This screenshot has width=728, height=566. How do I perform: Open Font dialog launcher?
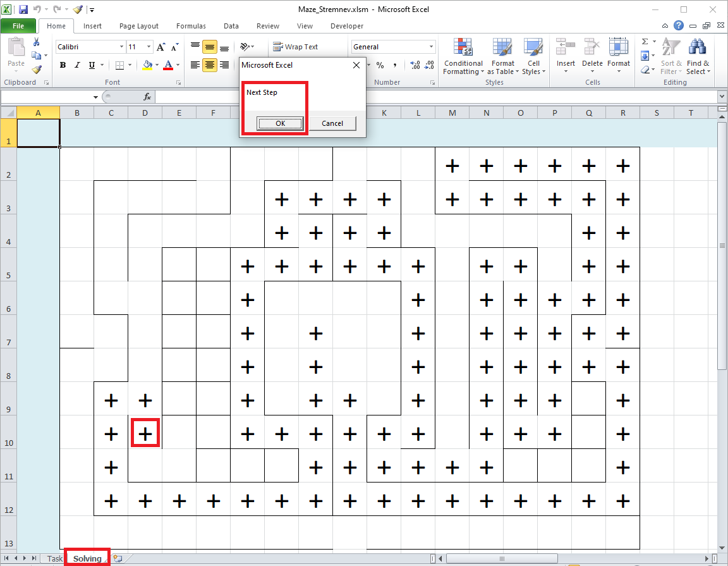(x=178, y=82)
